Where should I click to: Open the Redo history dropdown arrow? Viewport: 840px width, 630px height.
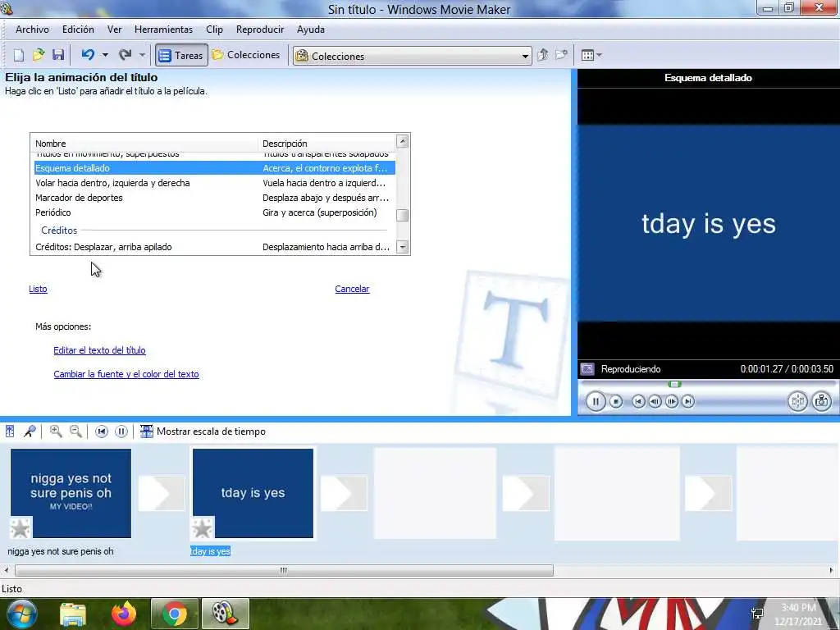pyautogui.click(x=142, y=55)
